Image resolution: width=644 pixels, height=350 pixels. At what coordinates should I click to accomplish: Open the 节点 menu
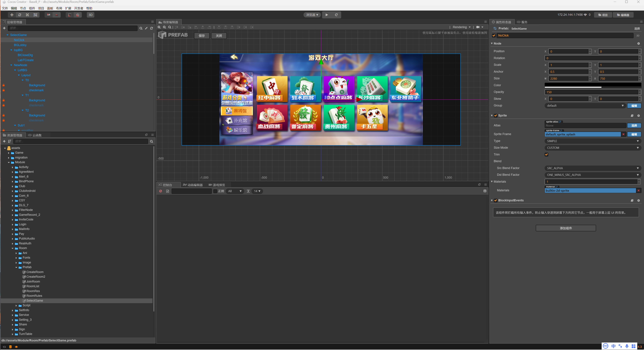[23, 8]
